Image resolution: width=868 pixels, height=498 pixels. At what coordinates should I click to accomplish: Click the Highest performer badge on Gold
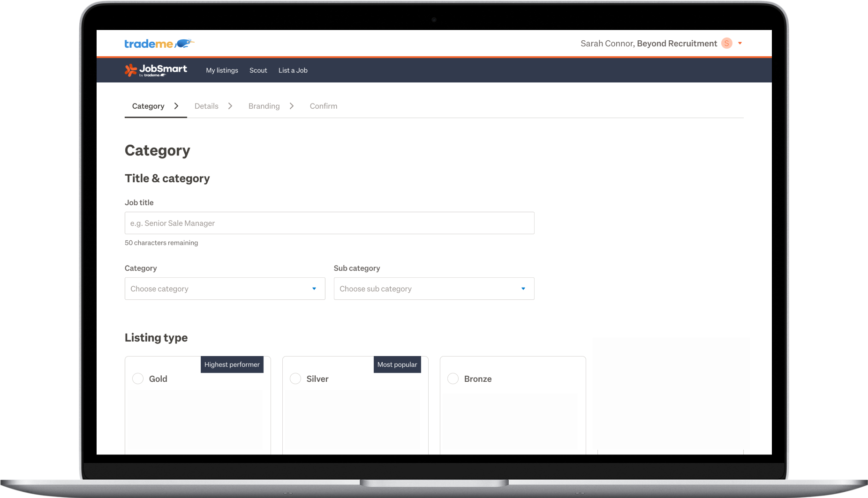pyautogui.click(x=232, y=364)
